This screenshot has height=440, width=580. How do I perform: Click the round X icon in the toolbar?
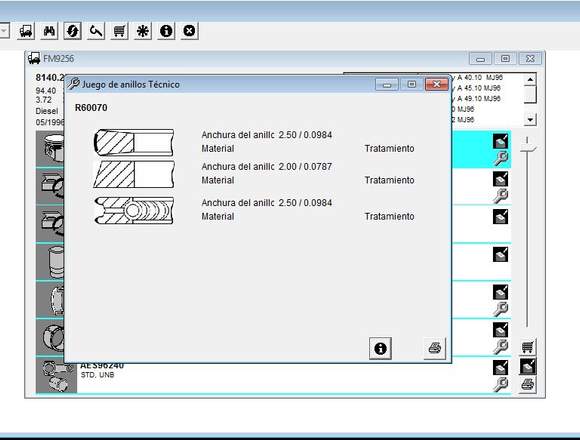189,31
